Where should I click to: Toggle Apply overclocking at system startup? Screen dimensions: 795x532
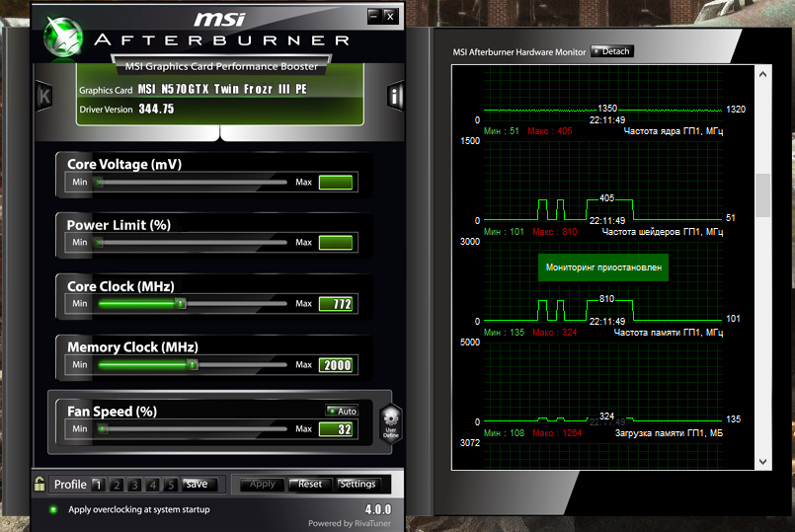click(53, 509)
